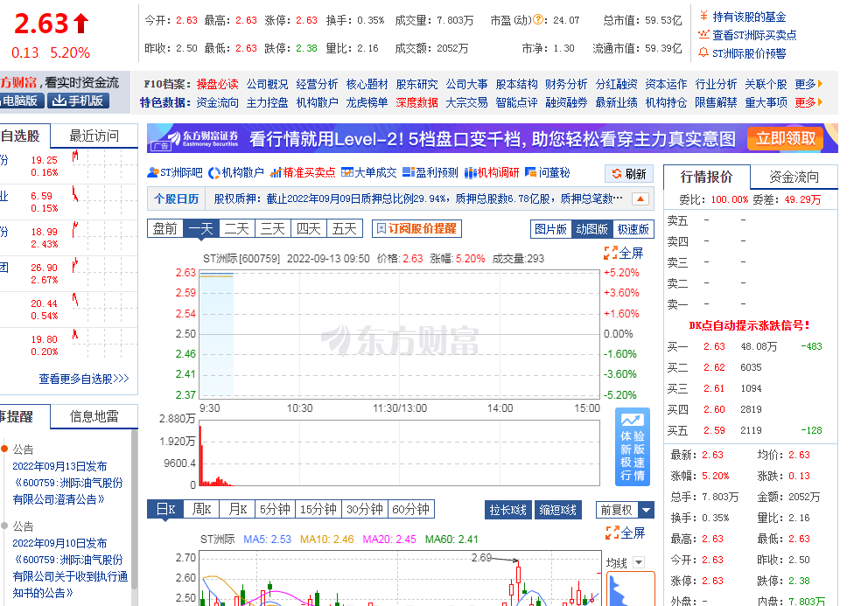The height and width of the screenshot is (606, 868).
Task: Click the 东方财富证券 logo in the banner
Action: 204,138
